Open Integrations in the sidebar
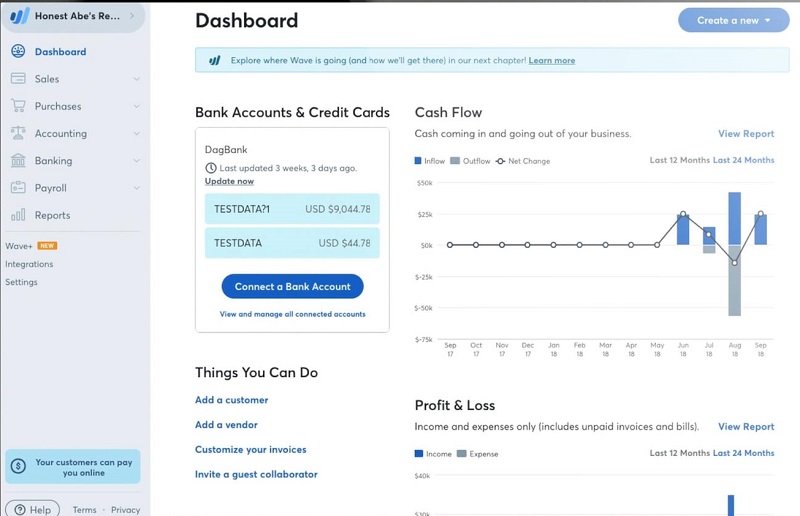Screen dimensions: 800x516 pyautogui.click(x=29, y=264)
